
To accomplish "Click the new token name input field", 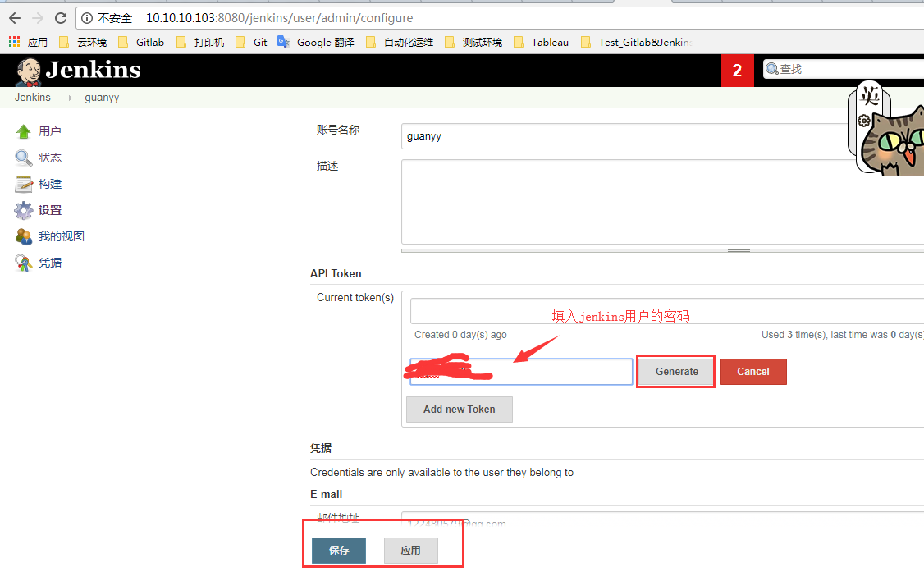I will pos(522,372).
